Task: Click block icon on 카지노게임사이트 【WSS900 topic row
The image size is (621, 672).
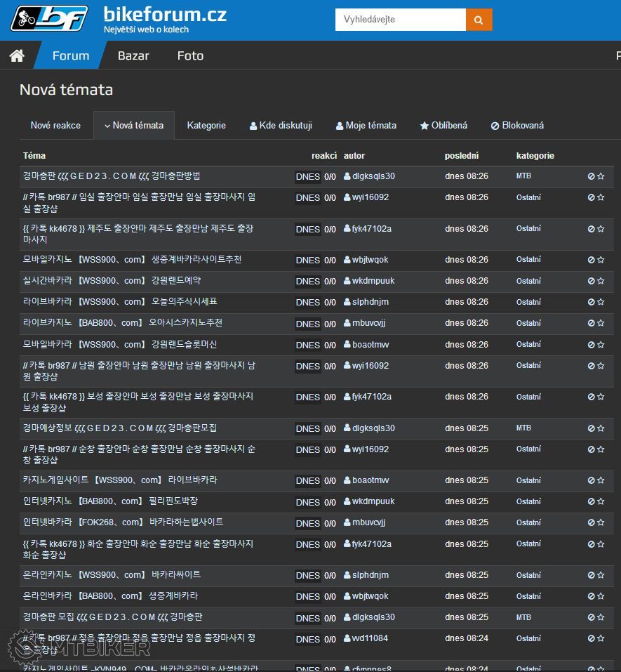Action: tap(591, 480)
